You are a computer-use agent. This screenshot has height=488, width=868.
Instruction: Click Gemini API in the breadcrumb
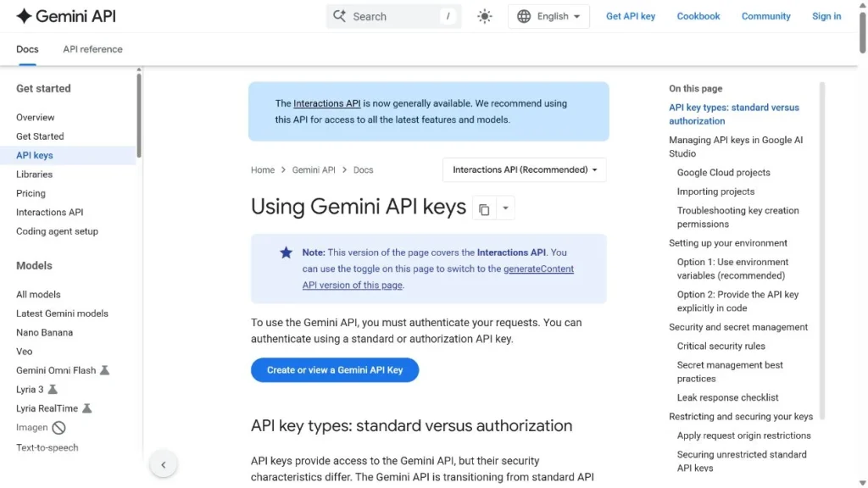click(x=314, y=169)
